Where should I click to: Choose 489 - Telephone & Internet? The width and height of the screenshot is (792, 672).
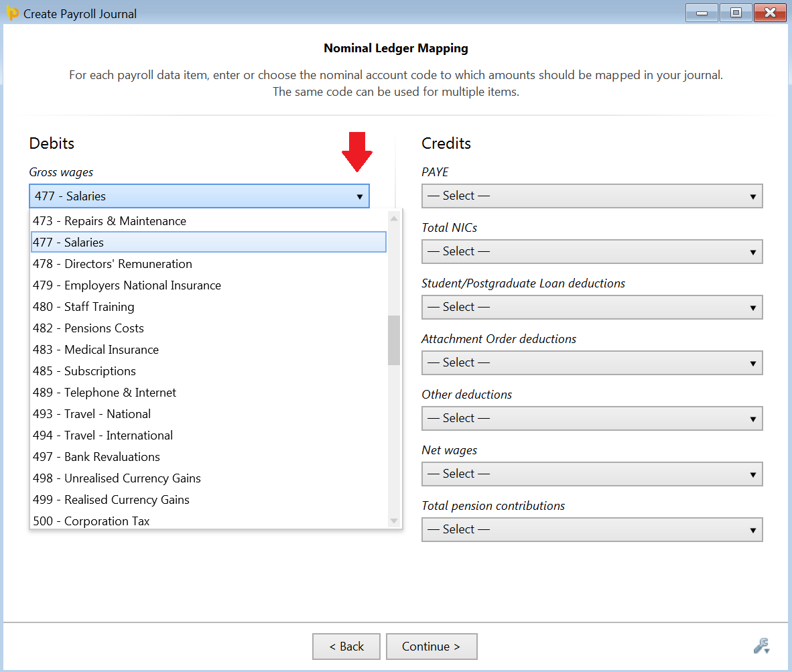[208, 393]
